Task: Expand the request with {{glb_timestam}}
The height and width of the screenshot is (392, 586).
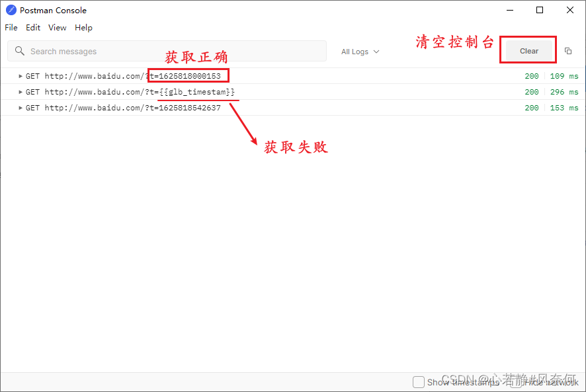Action: (21, 92)
